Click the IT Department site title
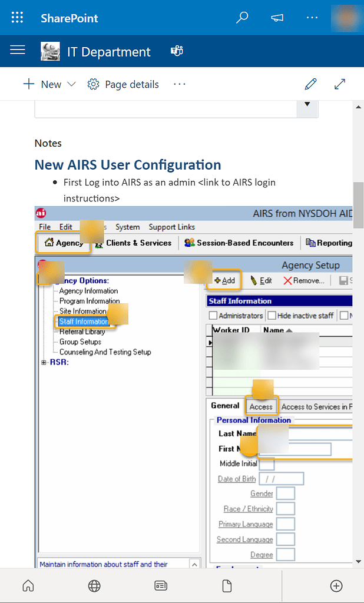Image resolution: width=364 pixels, height=603 pixels. point(109,52)
